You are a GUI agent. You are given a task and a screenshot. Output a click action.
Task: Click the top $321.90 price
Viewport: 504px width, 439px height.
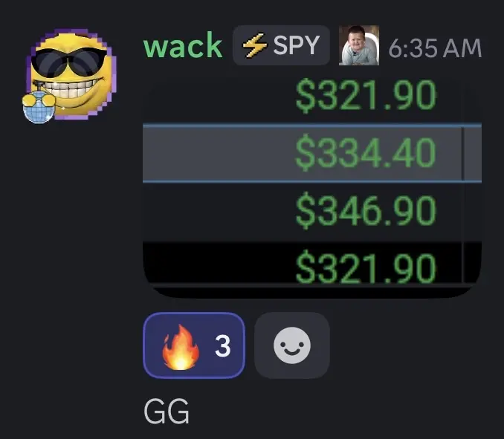click(366, 95)
